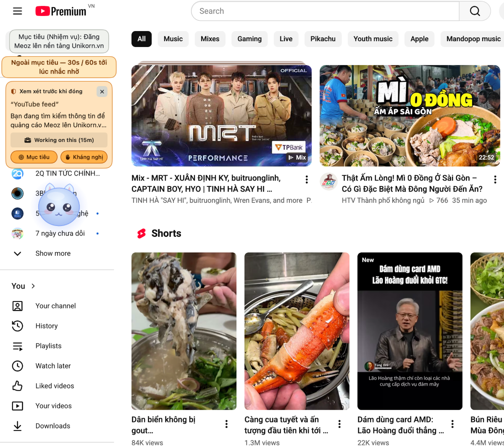Image resolution: width=504 pixels, height=446 pixels.
Task: Select the Youth music filter chip
Action: (x=373, y=39)
